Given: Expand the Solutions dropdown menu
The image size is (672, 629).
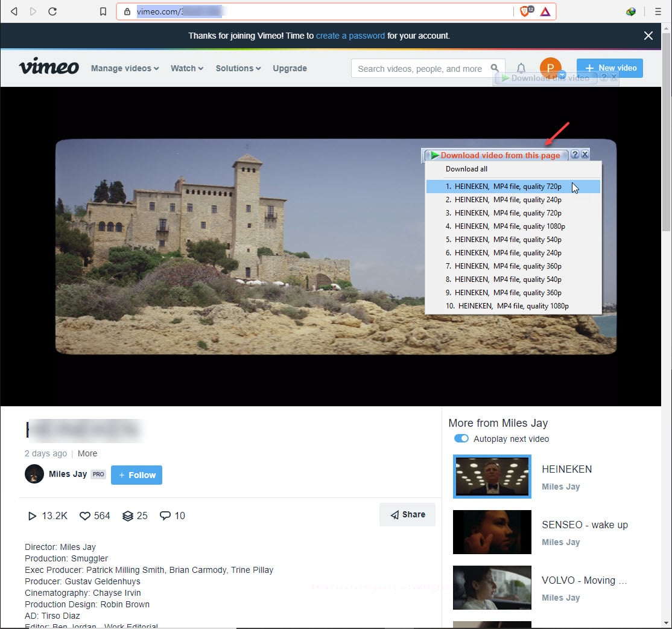Looking at the screenshot, I should tap(238, 68).
